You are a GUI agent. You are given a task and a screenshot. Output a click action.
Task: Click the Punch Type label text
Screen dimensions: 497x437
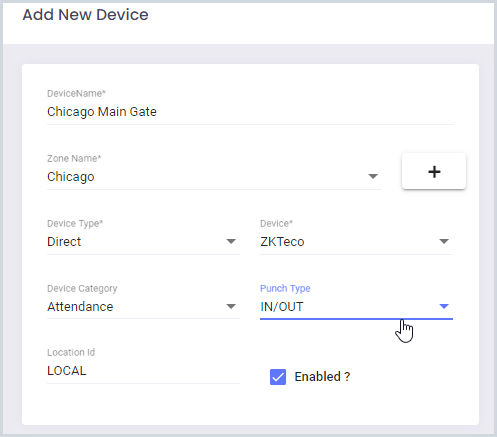pyautogui.click(x=285, y=289)
